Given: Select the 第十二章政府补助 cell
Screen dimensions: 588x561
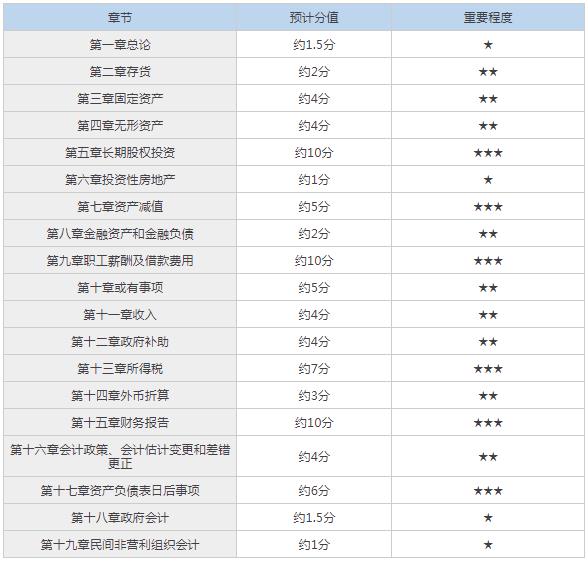Looking at the screenshot, I should 120,342.
